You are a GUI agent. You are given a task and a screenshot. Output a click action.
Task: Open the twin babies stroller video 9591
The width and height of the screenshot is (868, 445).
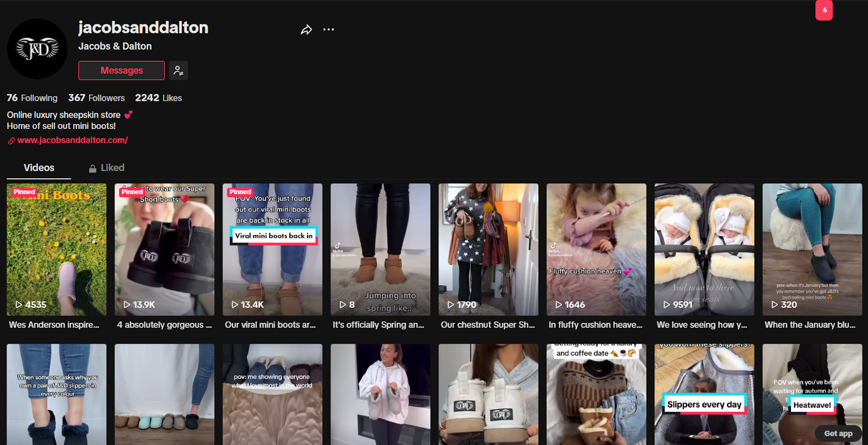click(x=704, y=249)
